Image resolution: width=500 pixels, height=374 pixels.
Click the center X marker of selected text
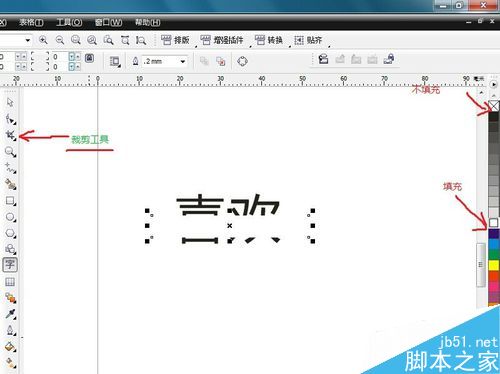tap(230, 226)
